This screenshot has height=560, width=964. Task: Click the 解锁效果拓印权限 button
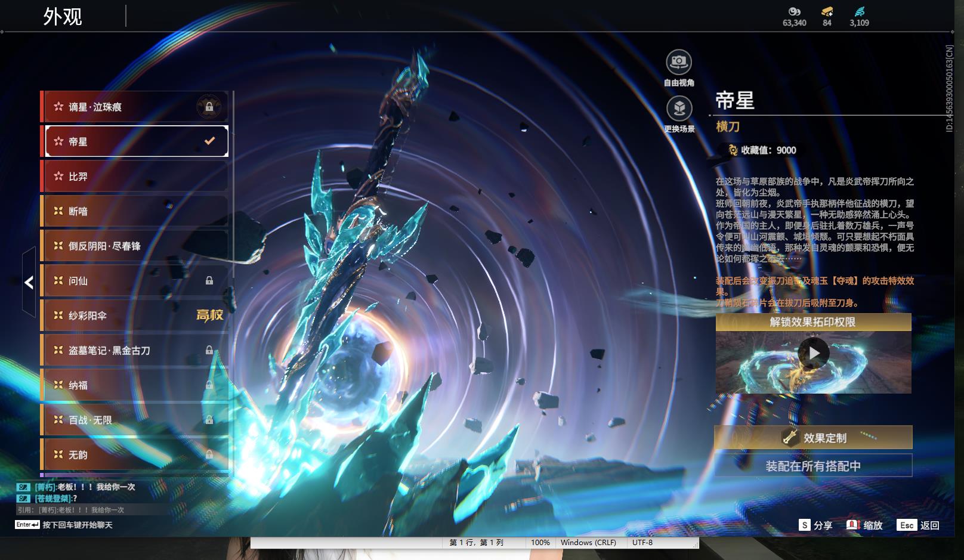(x=813, y=322)
